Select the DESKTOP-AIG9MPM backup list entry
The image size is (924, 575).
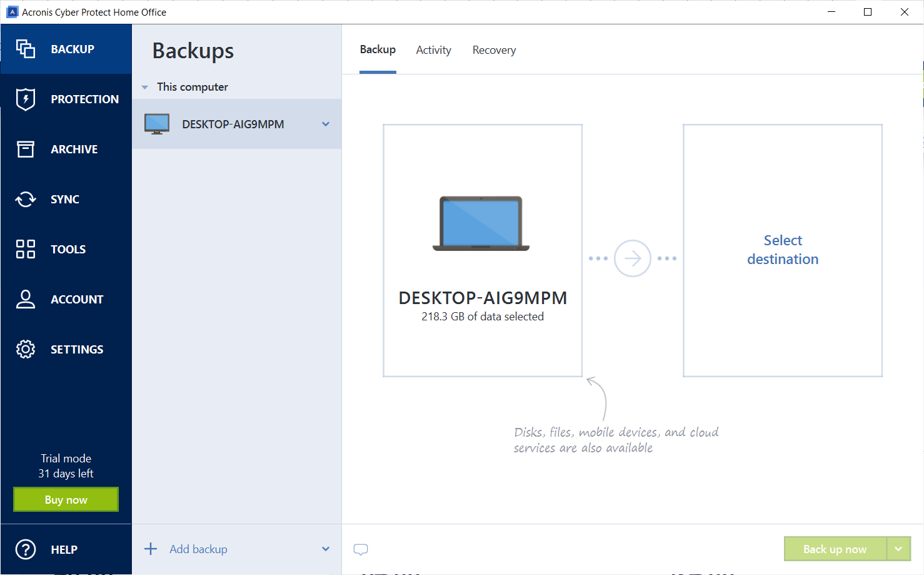(237, 124)
